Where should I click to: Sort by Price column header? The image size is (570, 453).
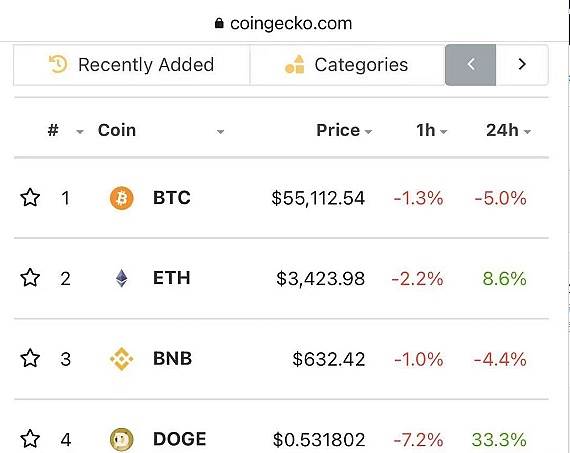coord(344,130)
